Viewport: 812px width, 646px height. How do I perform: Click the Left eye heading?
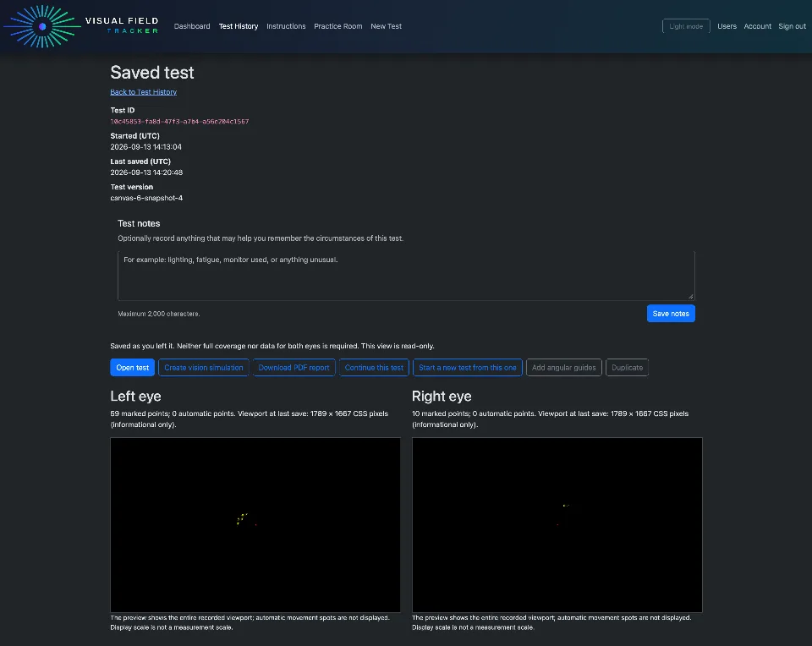click(x=135, y=396)
